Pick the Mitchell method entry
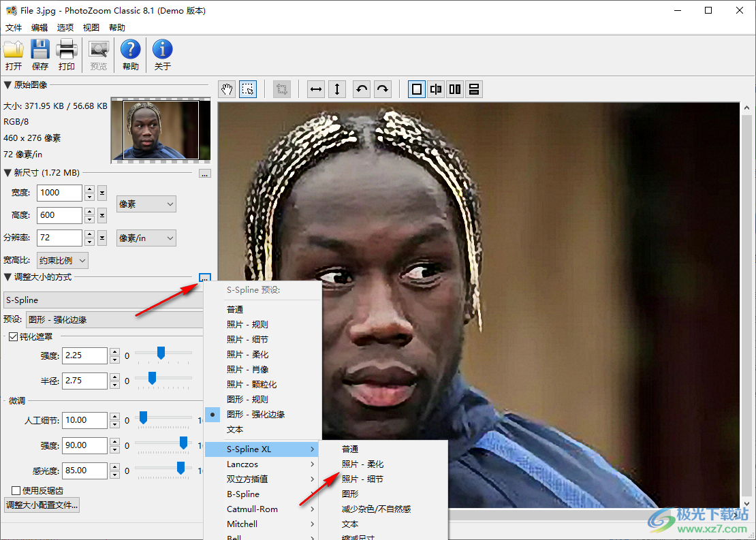 pyautogui.click(x=262, y=524)
